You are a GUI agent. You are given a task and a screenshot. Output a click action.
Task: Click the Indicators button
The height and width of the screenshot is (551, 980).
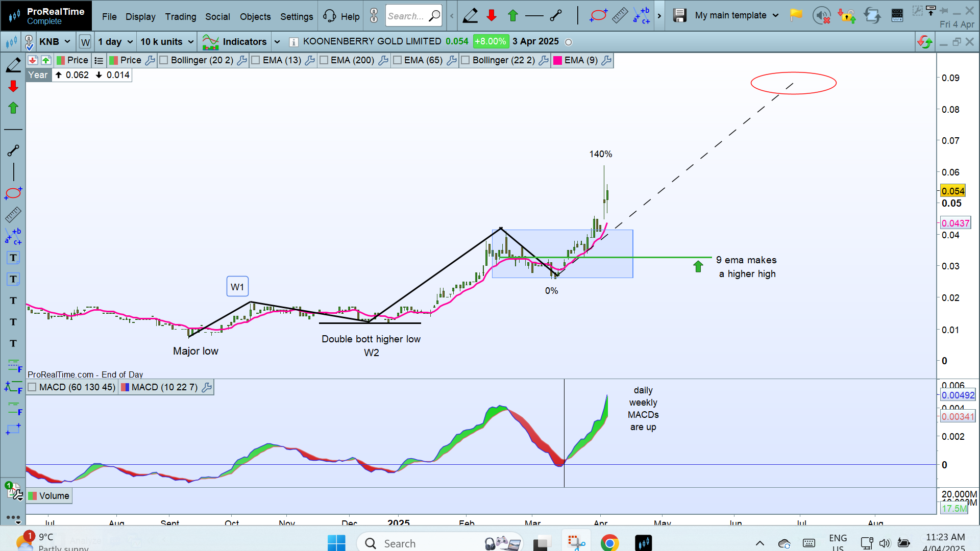click(234, 42)
